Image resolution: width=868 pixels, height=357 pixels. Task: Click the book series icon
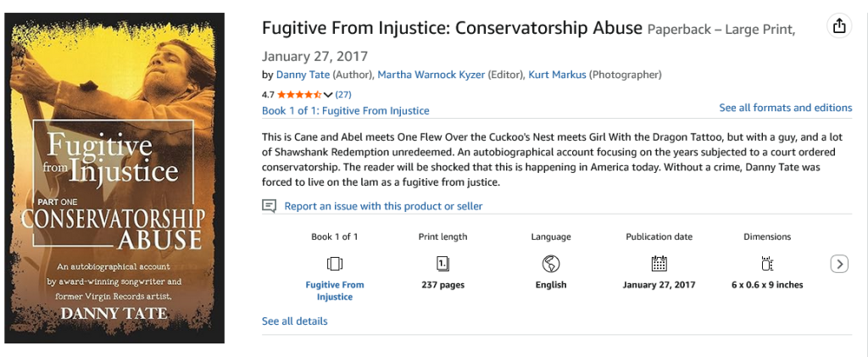click(335, 263)
